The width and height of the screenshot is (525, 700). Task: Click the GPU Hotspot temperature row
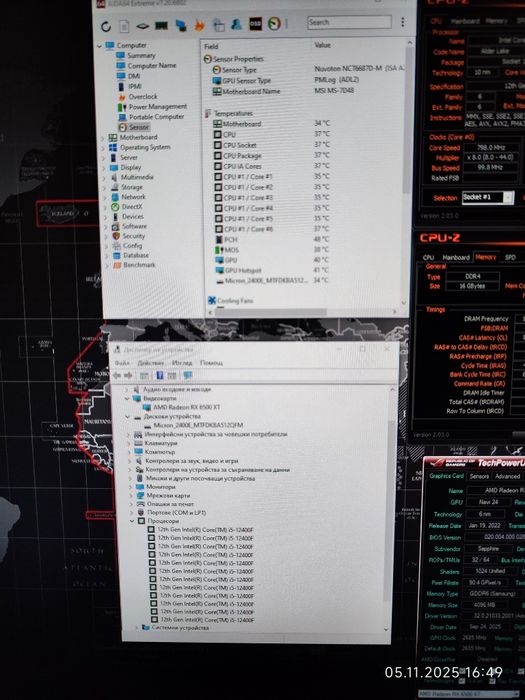point(273,270)
